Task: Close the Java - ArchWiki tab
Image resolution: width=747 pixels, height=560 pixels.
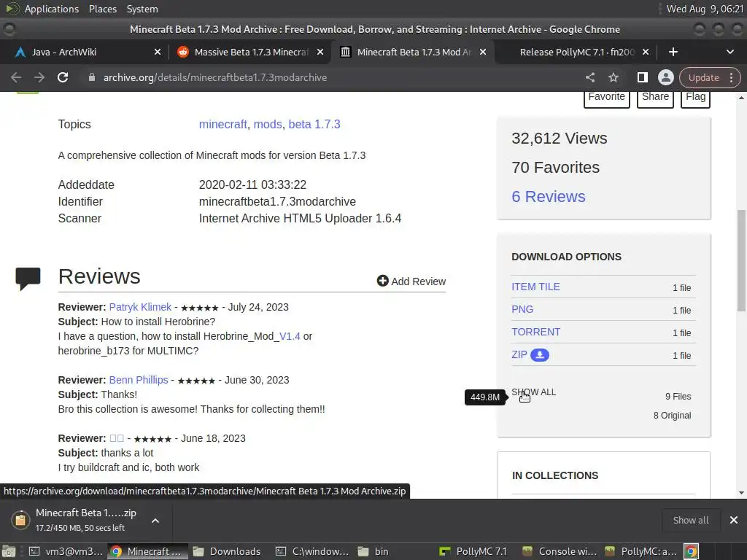Action: [158, 52]
